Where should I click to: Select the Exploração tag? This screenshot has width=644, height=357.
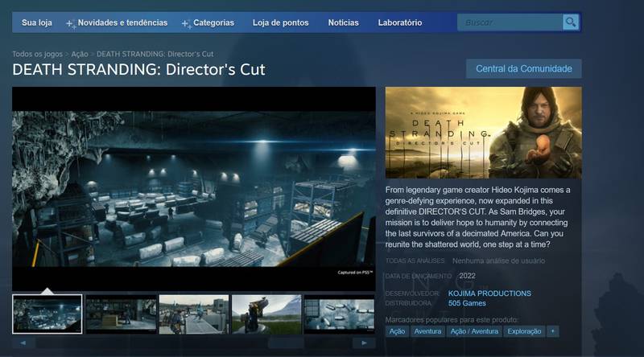click(x=525, y=331)
